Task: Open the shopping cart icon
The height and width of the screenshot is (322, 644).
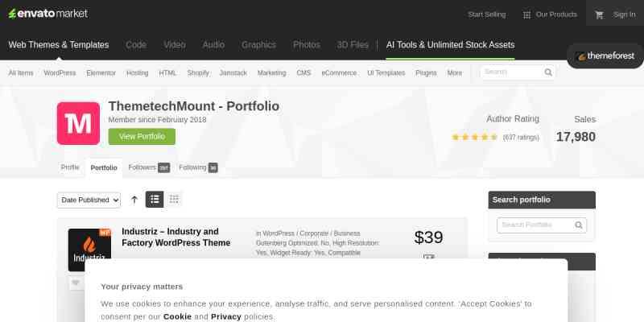Action: [599, 14]
